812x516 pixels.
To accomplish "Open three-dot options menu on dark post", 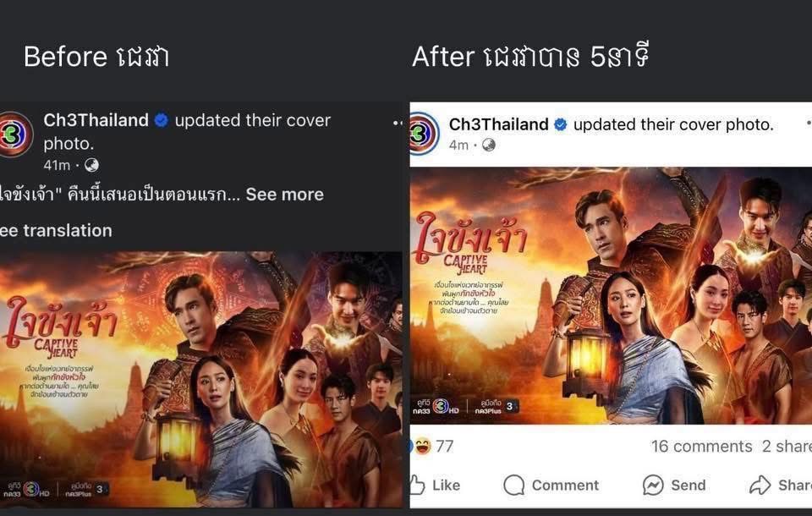I will 398,123.
